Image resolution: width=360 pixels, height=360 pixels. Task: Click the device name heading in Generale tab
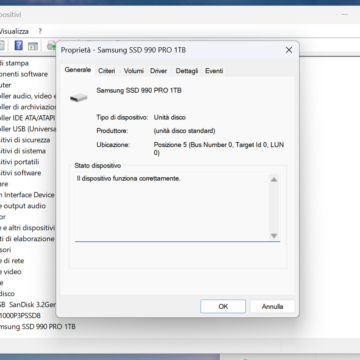pyautogui.click(x=139, y=90)
